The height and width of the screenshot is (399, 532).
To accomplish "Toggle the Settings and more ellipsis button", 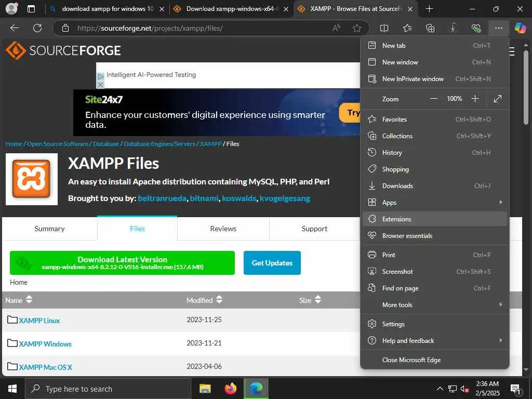I will [498, 28].
